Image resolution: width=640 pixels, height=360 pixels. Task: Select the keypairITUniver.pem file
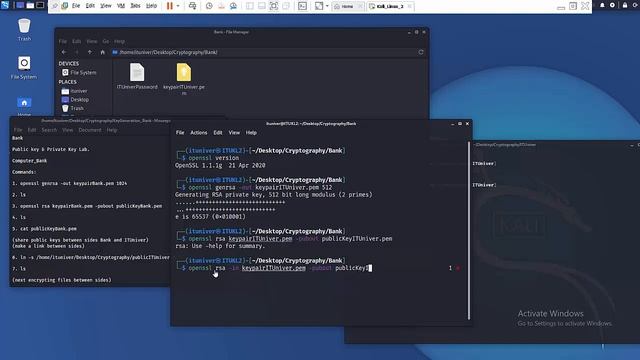[184, 79]
